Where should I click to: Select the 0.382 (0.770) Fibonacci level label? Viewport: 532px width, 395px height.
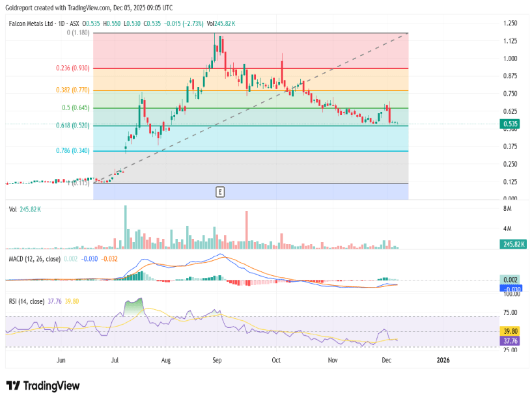pyautogui.click(x=72, y=90)
